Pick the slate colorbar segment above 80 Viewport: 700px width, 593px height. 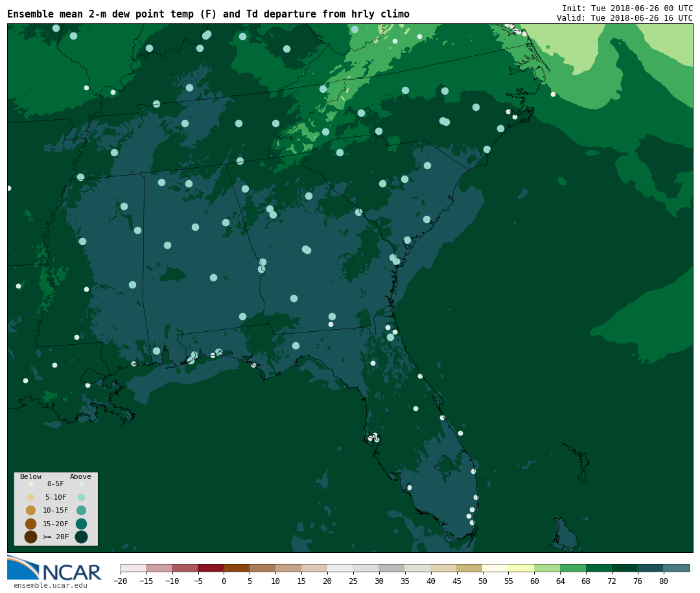pyautogui.click(x=677, y=568)
